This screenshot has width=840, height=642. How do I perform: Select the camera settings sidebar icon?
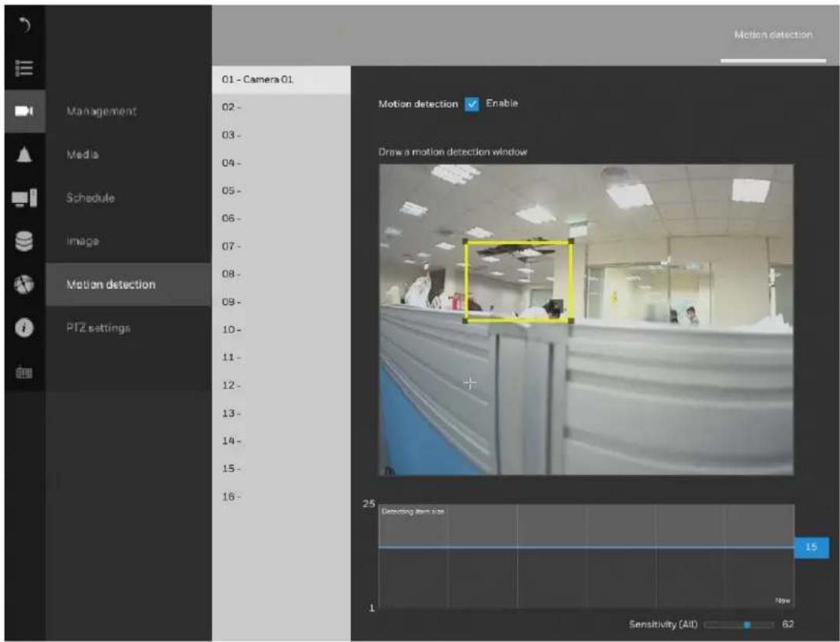pyautogui.click(x=24, y=111)
